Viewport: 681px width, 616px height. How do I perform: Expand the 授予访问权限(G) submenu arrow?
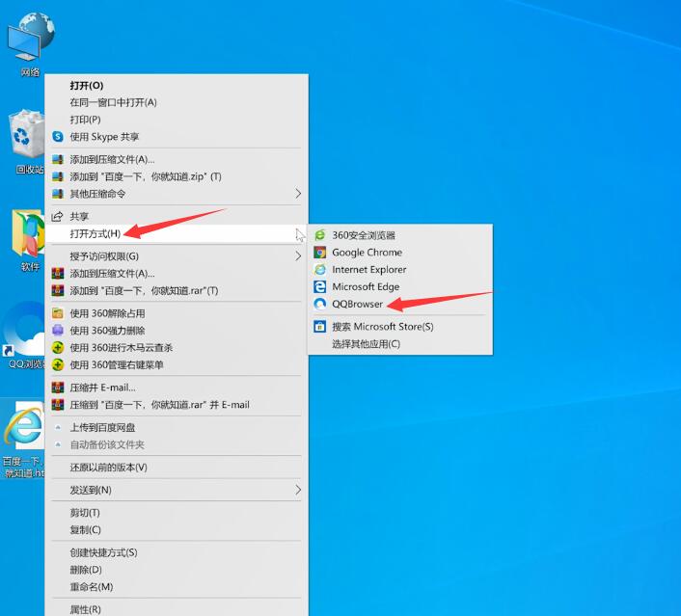click(297, 256)
